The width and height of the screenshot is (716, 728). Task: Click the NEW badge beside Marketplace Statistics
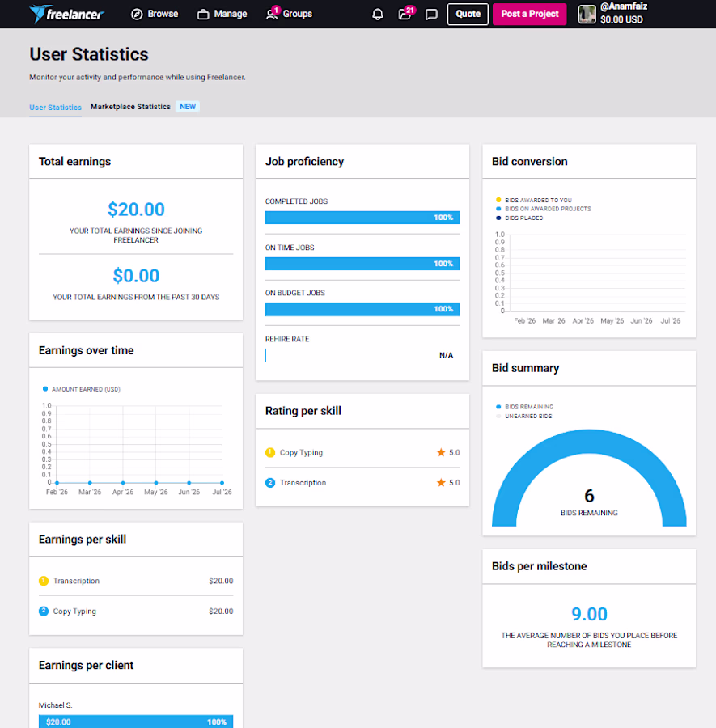188,107
